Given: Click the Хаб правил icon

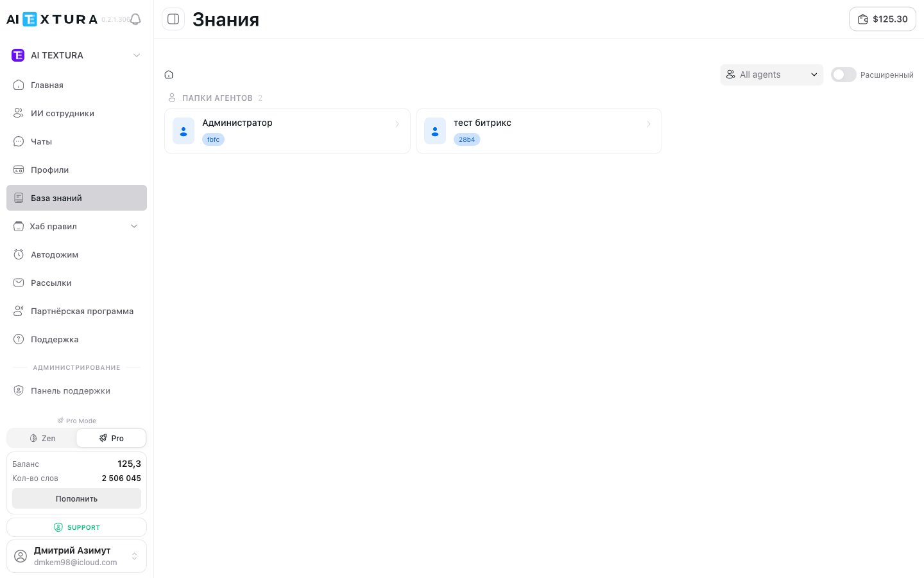Looking at the screenshot, I should click(19, 226).
